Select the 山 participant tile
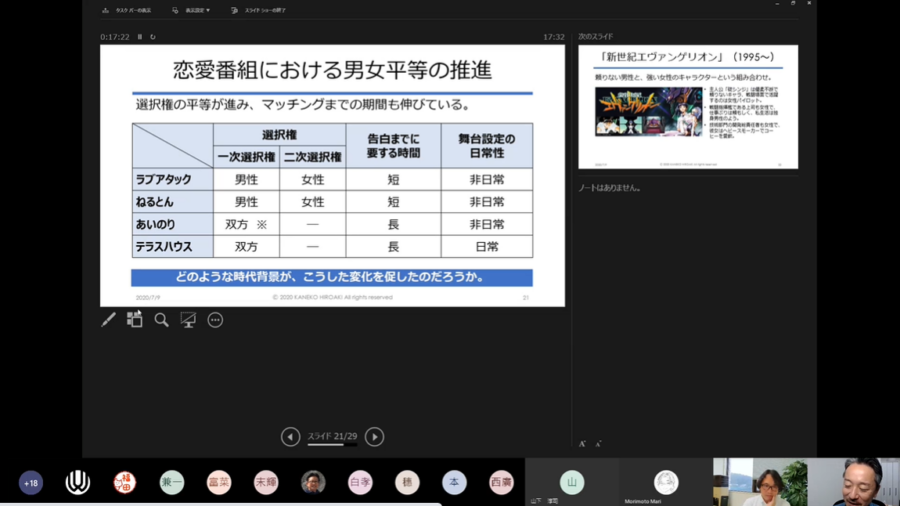 572,482
